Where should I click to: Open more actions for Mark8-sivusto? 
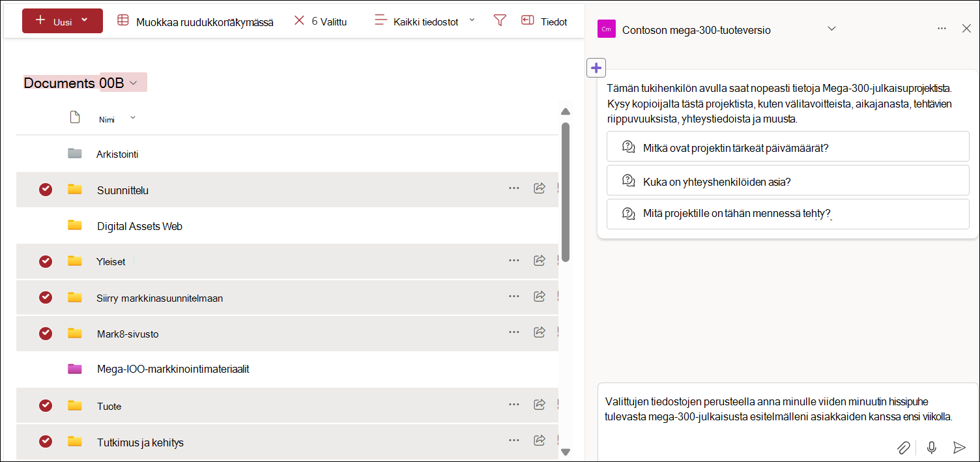tap(514, 332)
